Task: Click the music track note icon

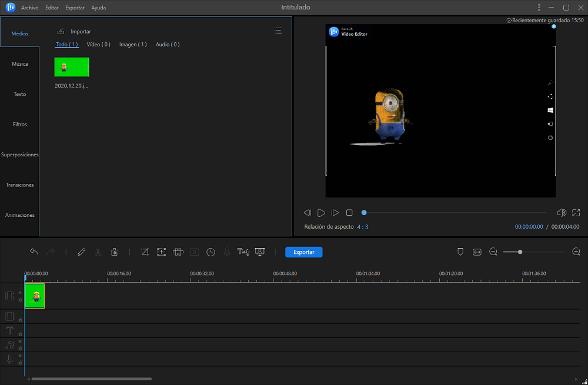Action: 9,345
